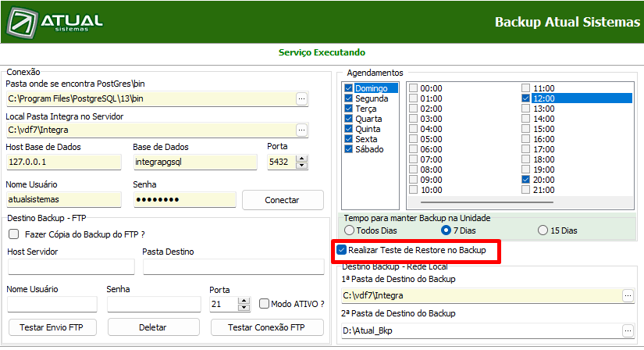Check the 21:00 schedule time
The width and height of the screenshot is (644, 350).
click(525, 190)
